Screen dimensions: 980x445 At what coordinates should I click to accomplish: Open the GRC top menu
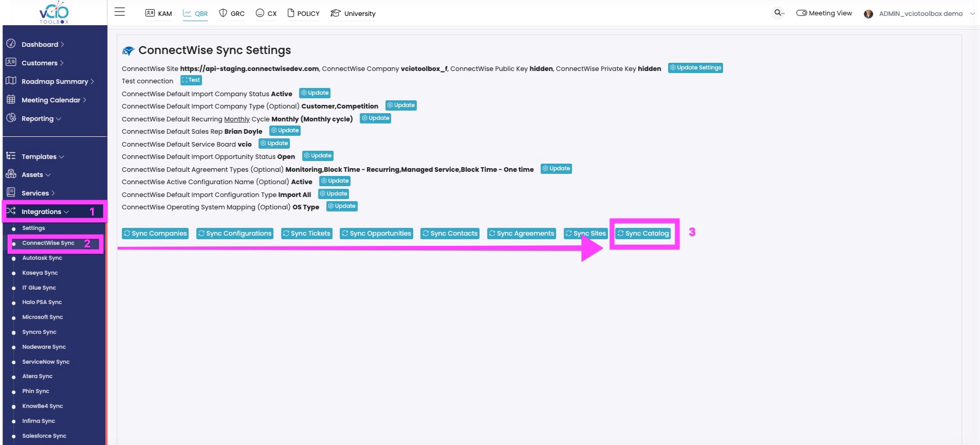click(232, 13)
